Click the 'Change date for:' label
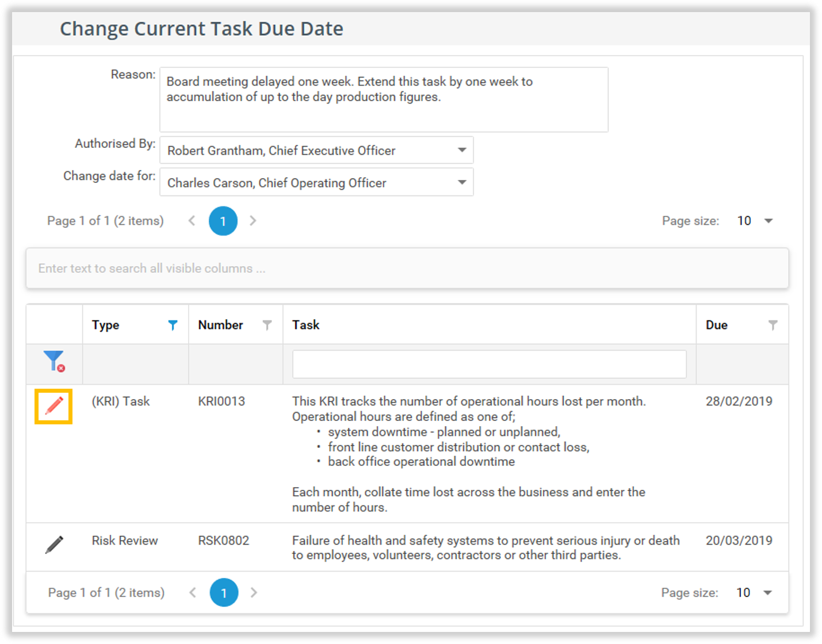The height and width of the screenshot is (644, 822). [109, 176]
